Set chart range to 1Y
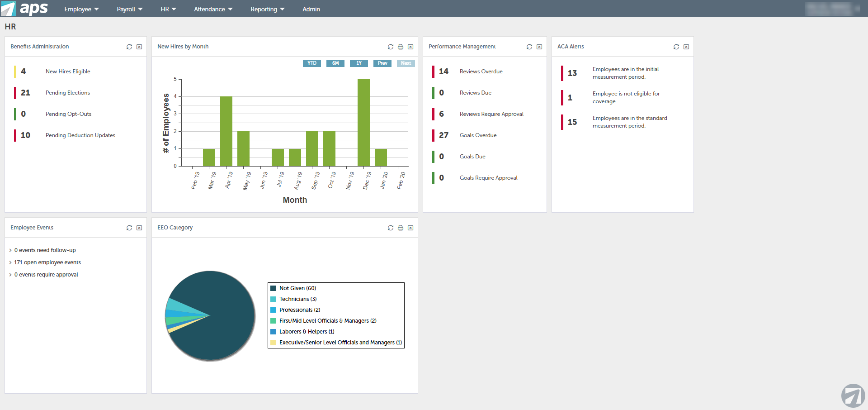The width and height of the screenshot is (868, 410). pyautogui.click(x=359, y=63)
